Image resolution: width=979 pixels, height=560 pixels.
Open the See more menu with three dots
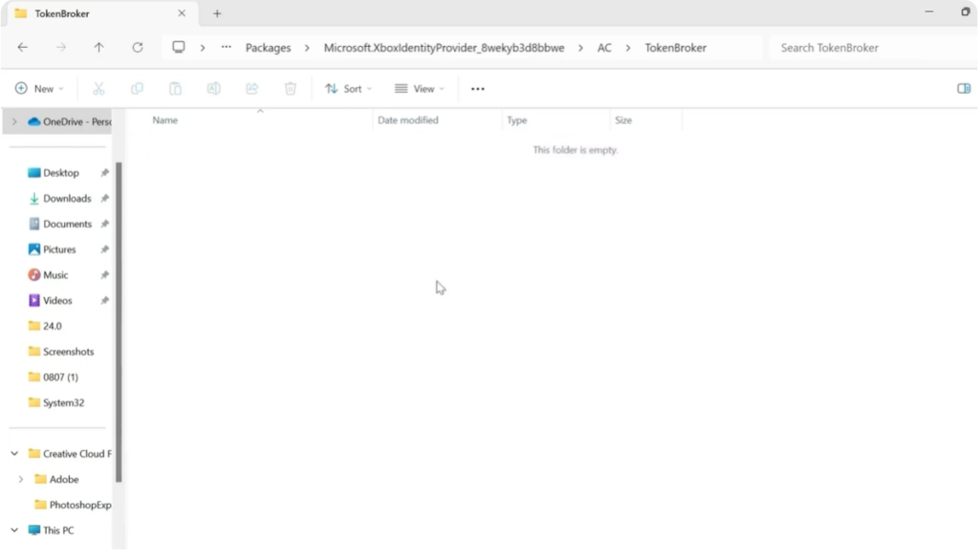(477, 88)
